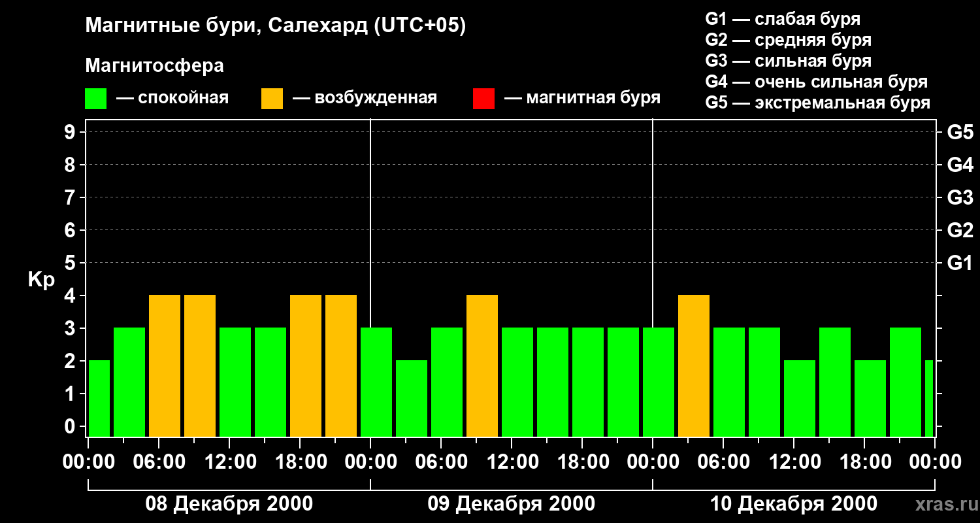
Task: Select the 'G3 — сильная буря' legend line
Action: click(x=788, y=61)
